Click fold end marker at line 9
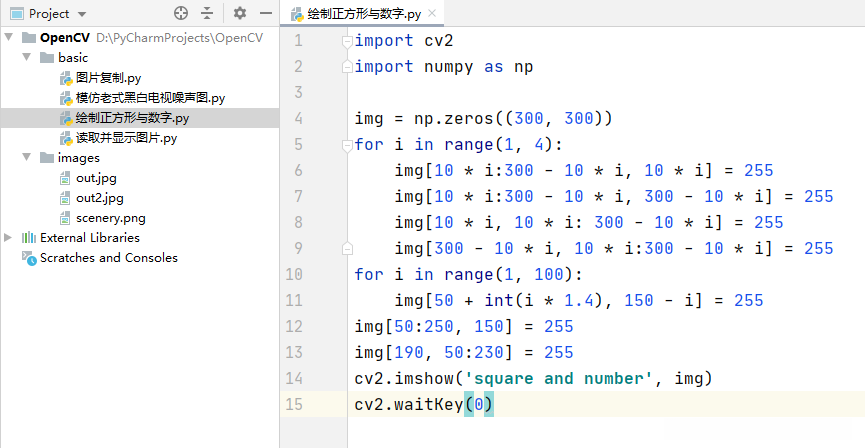This screenshot has height=448, width=865. pos(347,249)
